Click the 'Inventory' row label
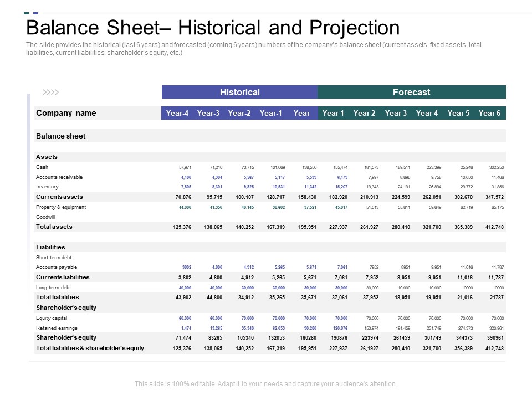 point(47,187)
